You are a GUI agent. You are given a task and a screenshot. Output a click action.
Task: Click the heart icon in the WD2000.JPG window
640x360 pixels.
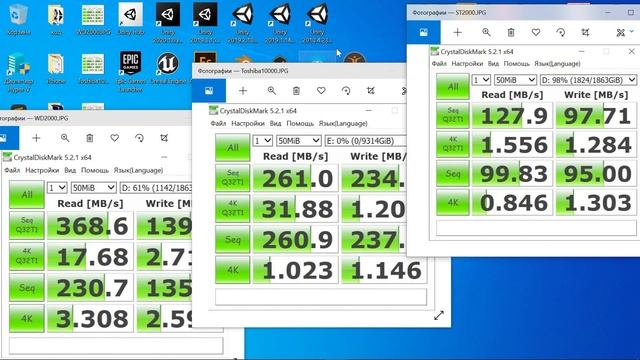(115, 138)
